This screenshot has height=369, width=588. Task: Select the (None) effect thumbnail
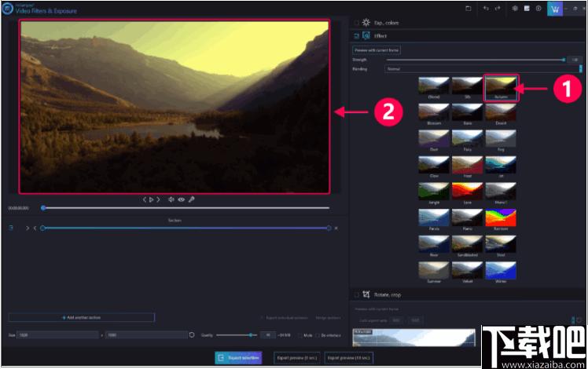click(x=434, y=88)
